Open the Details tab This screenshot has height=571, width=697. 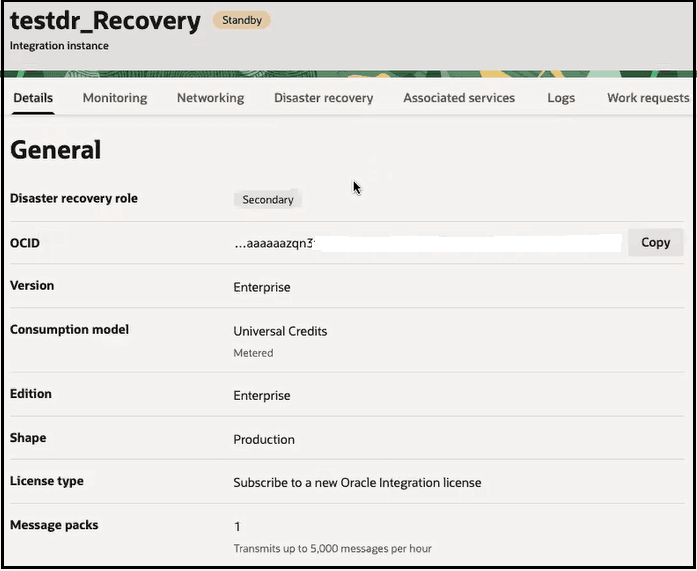(33, 98)
